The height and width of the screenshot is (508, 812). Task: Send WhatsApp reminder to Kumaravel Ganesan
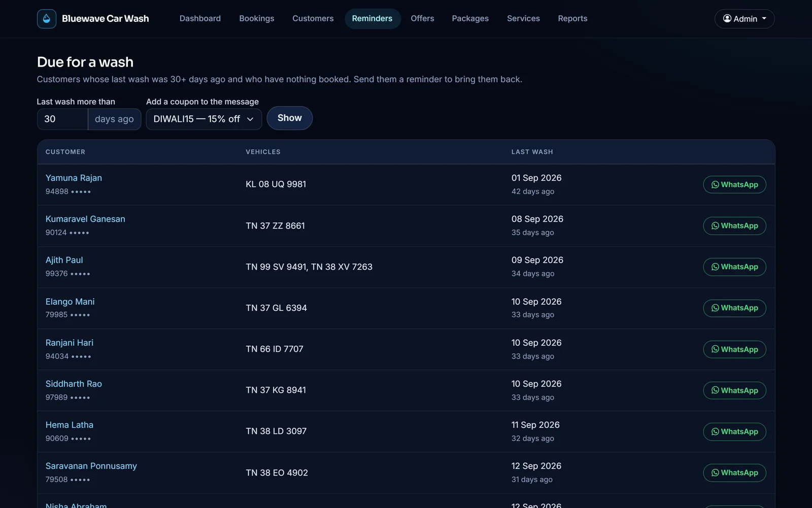coord(734,226)
